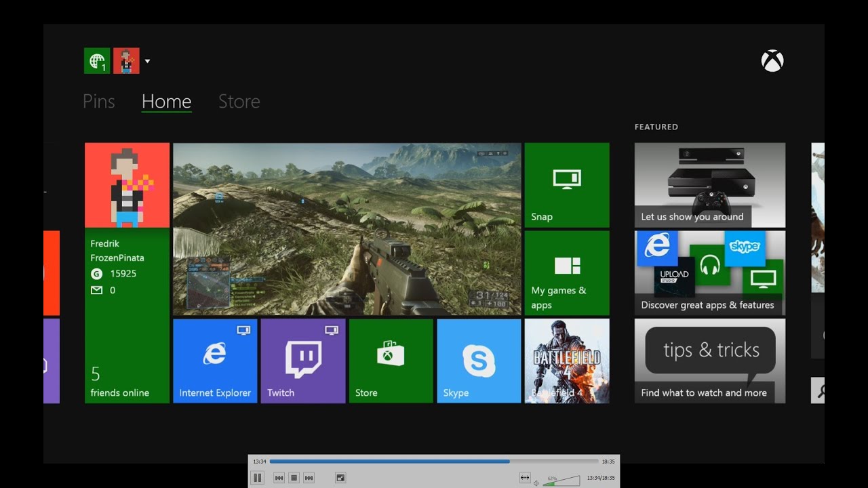Viewport: 868px width, 488px height.
Task: Open My games & apps tile
Action: (x=567, y=273)
